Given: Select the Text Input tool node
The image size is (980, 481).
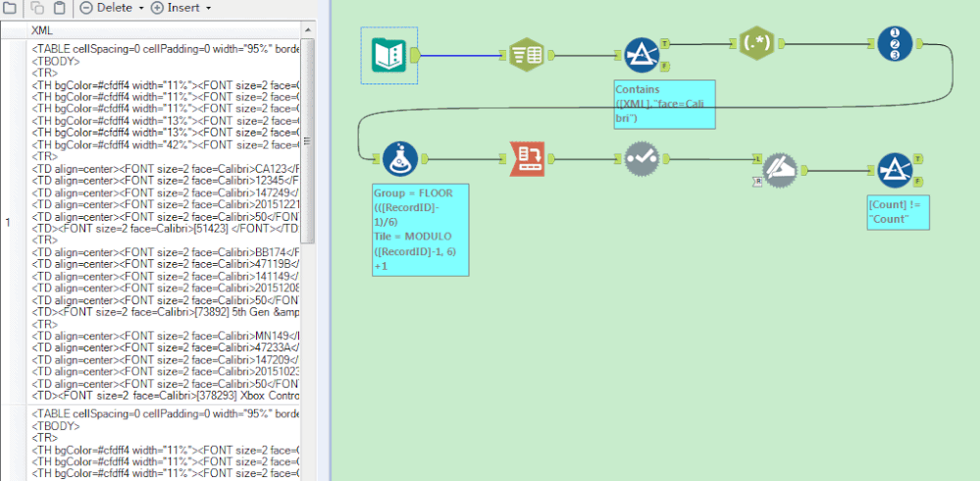Looking at the screenshot, I should tap(388, 55).
